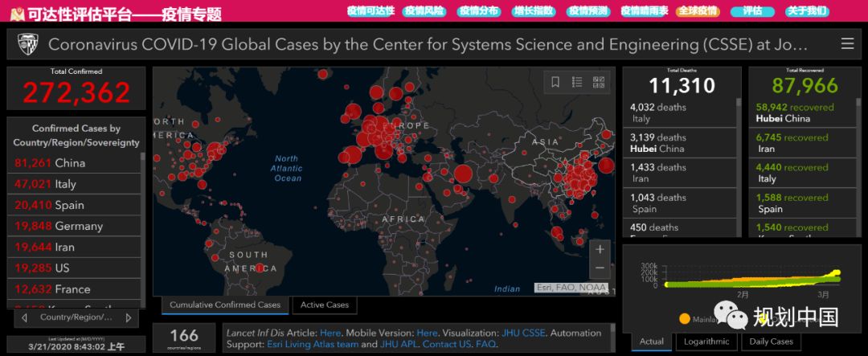Click the platform logo beside 可达性评估平台
This screenshot has width=868, height=356.
click(17, 14)
